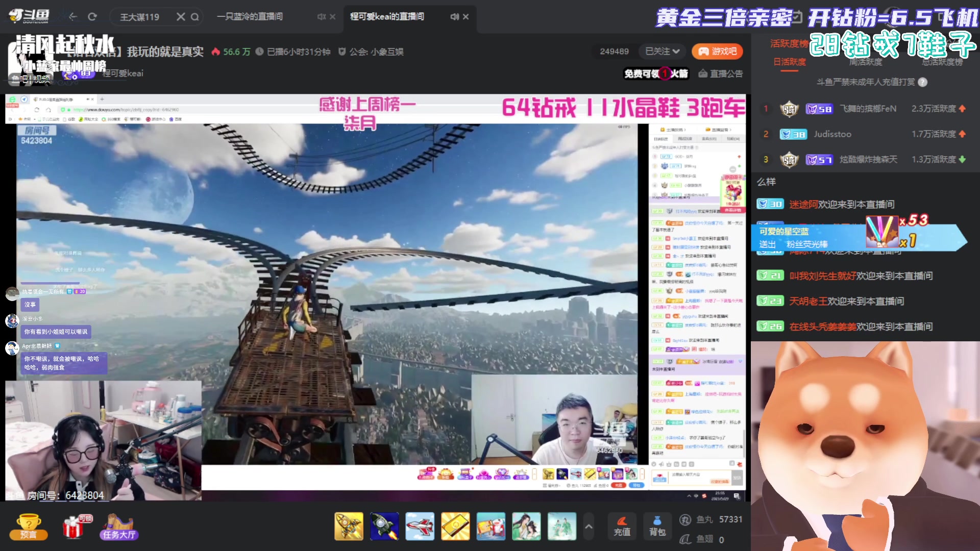Show hidden icons in the Windows taskbar

[x=690, y=496]
